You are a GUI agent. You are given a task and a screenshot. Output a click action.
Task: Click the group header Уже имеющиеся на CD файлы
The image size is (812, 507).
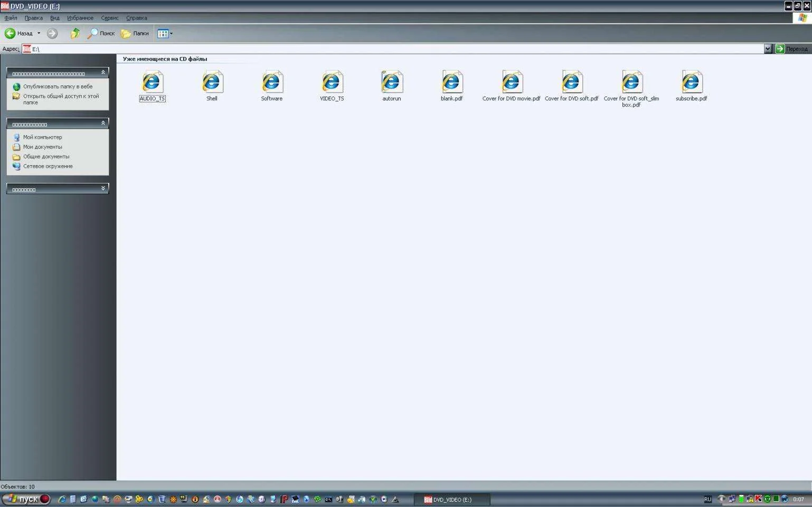(x=165, y=59)
